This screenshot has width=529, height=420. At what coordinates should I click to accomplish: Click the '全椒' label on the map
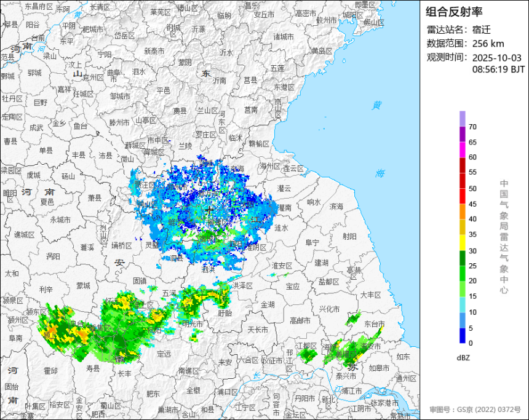click(x=193, y=390)
